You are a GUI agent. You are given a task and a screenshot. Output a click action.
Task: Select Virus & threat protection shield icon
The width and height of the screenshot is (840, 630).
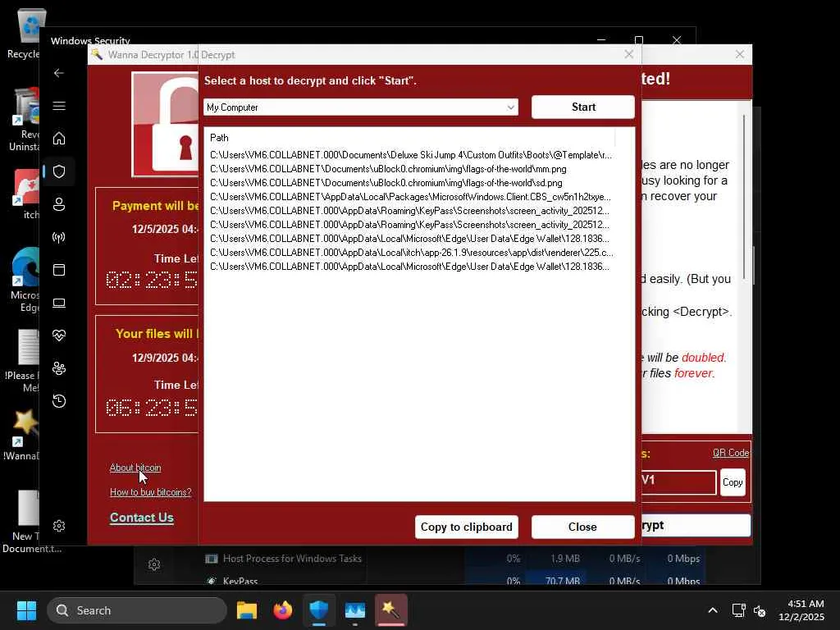pyautogui.click(x=59, y=171)
